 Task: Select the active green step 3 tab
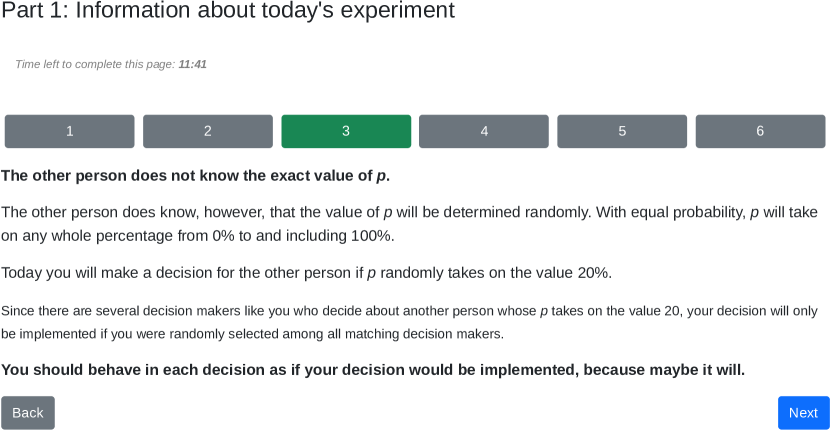coord(346,131)
